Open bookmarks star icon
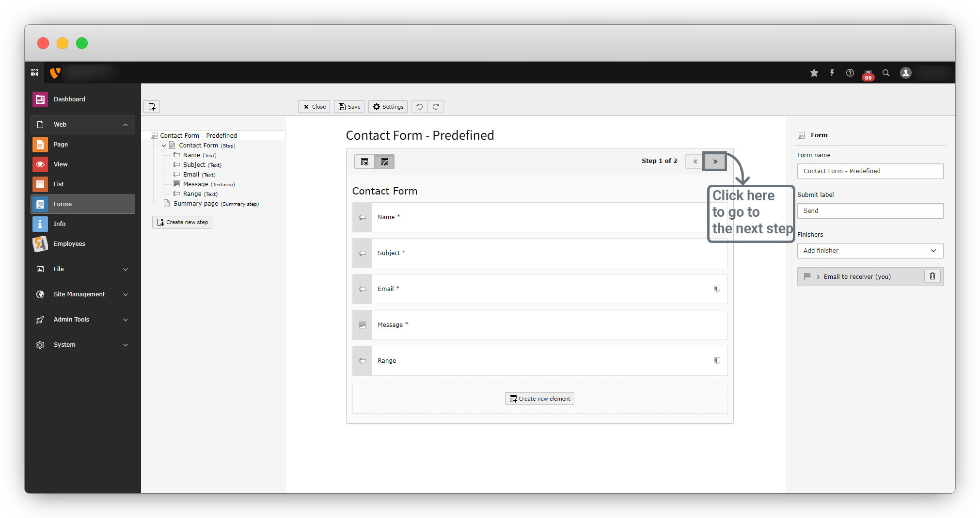 click(x=814, y=73)
